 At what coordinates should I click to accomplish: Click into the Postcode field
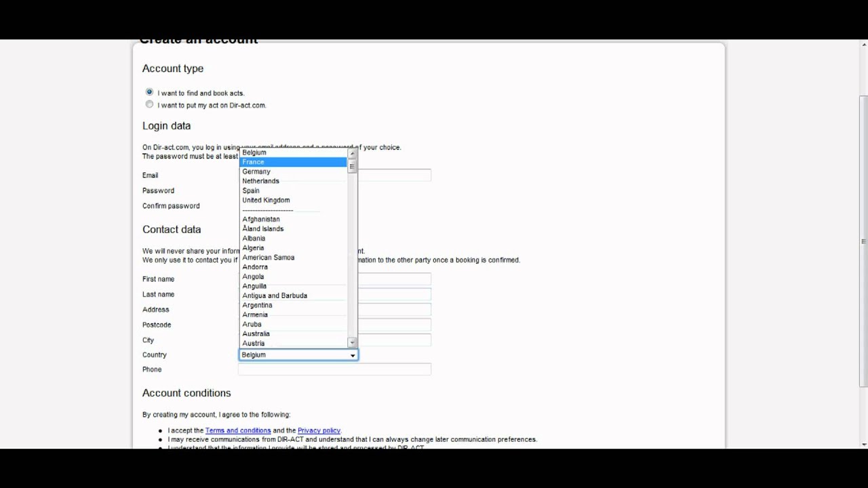coord(394,325)
